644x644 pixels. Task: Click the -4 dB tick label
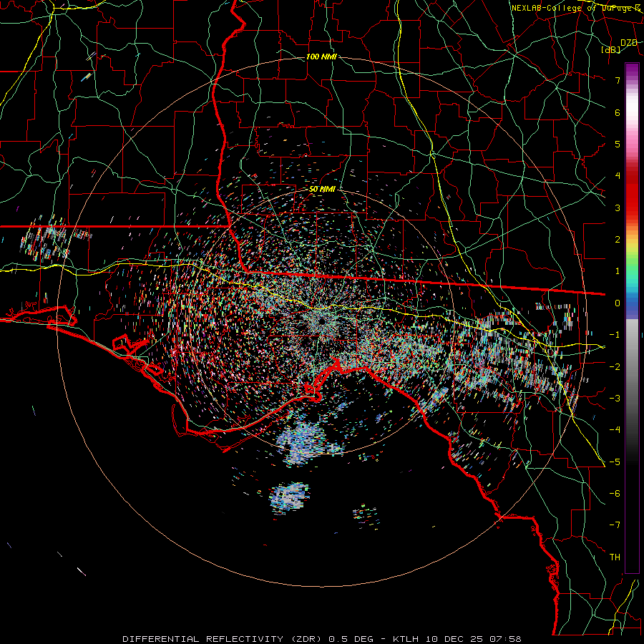[615, 430]
